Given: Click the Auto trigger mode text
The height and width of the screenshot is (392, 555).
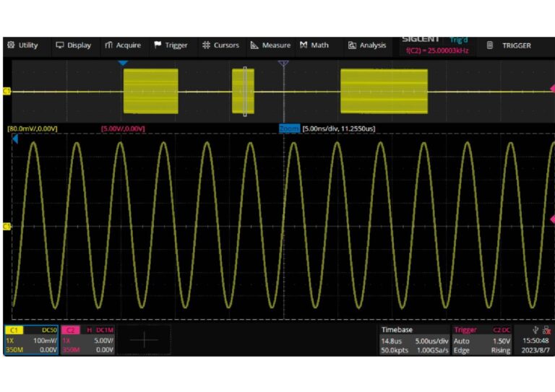Looking at the screenshot, I should pyautogui.click(x=462, y=341).
